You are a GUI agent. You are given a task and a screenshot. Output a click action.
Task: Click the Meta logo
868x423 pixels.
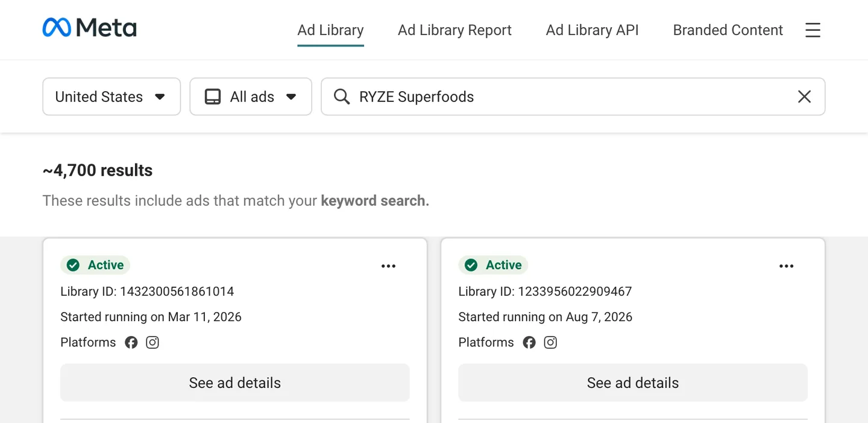(x=89, y=28)
